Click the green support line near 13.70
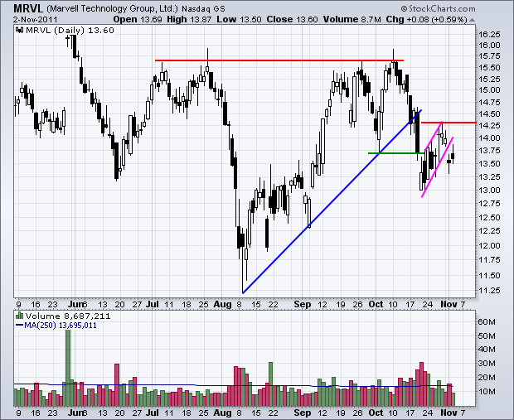The image size is (514, 420). 395,153
